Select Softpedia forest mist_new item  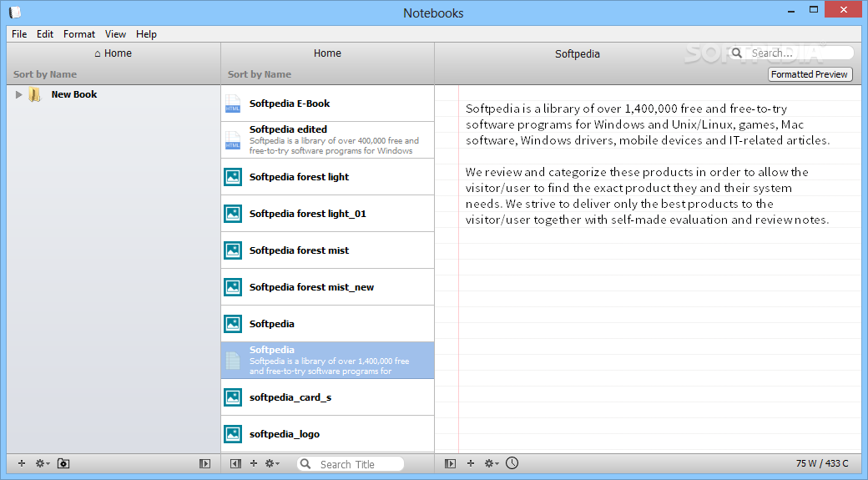(x=328, y=287)
